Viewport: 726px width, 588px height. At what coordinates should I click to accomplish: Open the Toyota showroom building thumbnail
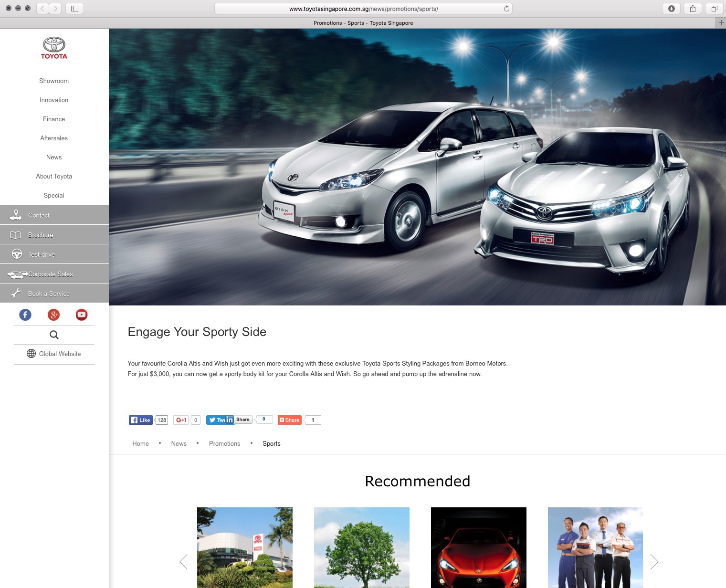pyautogui.click(x=245, y=547)
